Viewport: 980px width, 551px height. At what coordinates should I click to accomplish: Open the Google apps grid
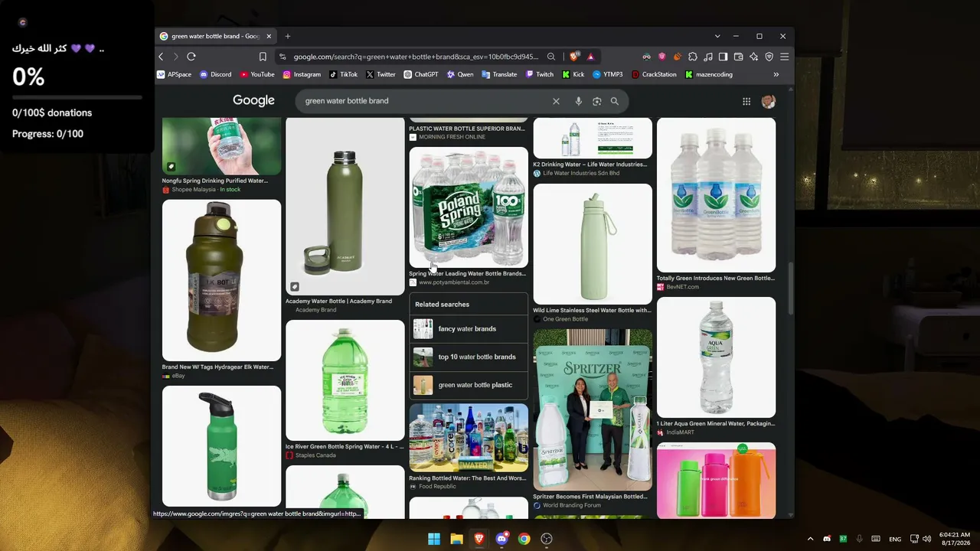click(746, 101)
